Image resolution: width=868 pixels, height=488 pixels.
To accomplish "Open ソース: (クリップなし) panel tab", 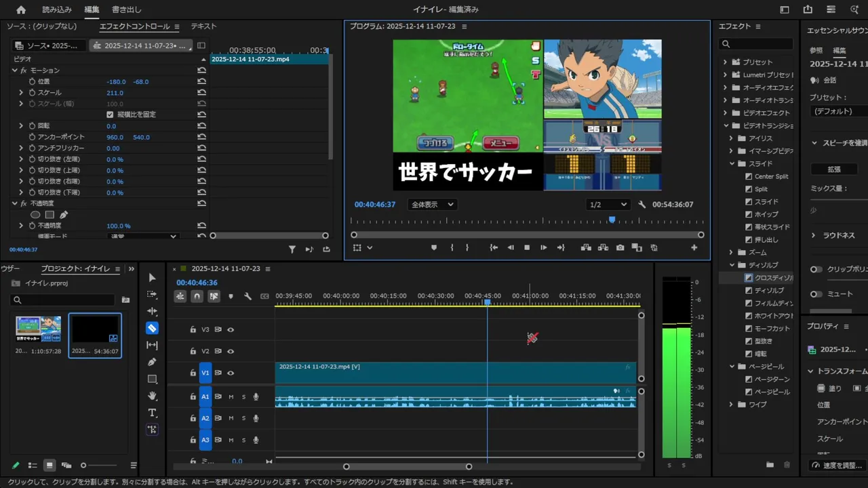I will [42, 26].
